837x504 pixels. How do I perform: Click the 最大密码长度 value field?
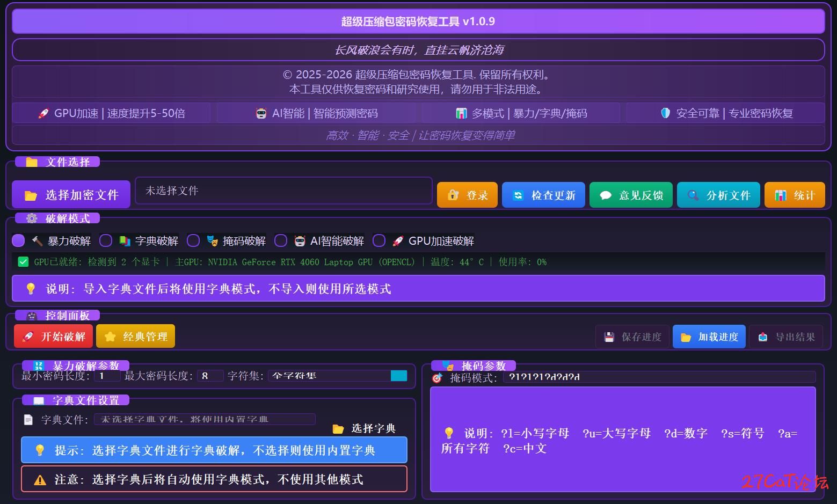[210, 376]
